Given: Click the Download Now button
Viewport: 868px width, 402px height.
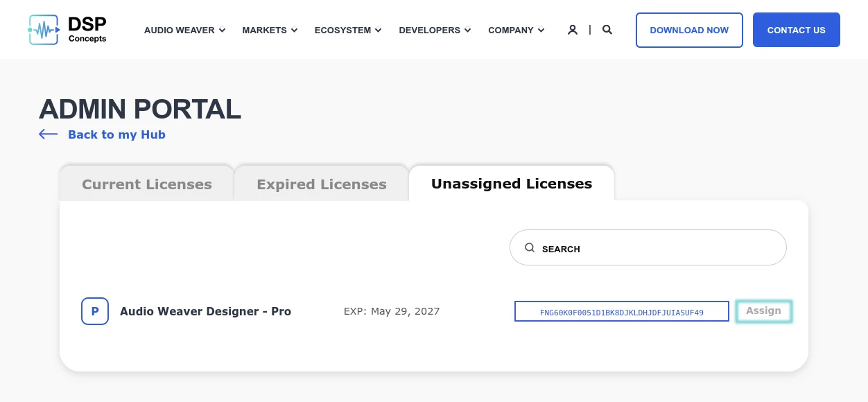Looking at the screenshot, I should tap(689, 30).
